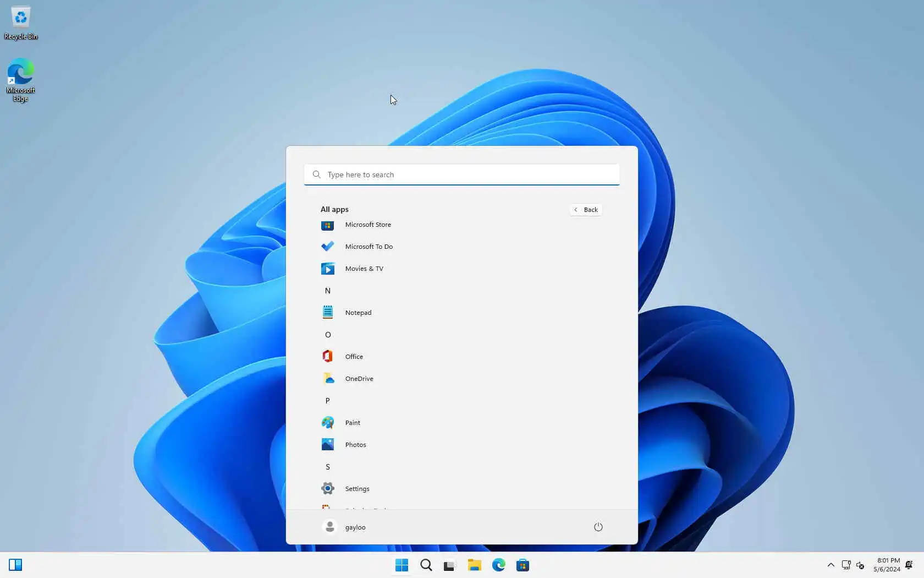The height and width of the screenshot is (578, 924).
Task: Show hidden icons in the system tray
Action: pyautogui.click(x=831, y=565)
